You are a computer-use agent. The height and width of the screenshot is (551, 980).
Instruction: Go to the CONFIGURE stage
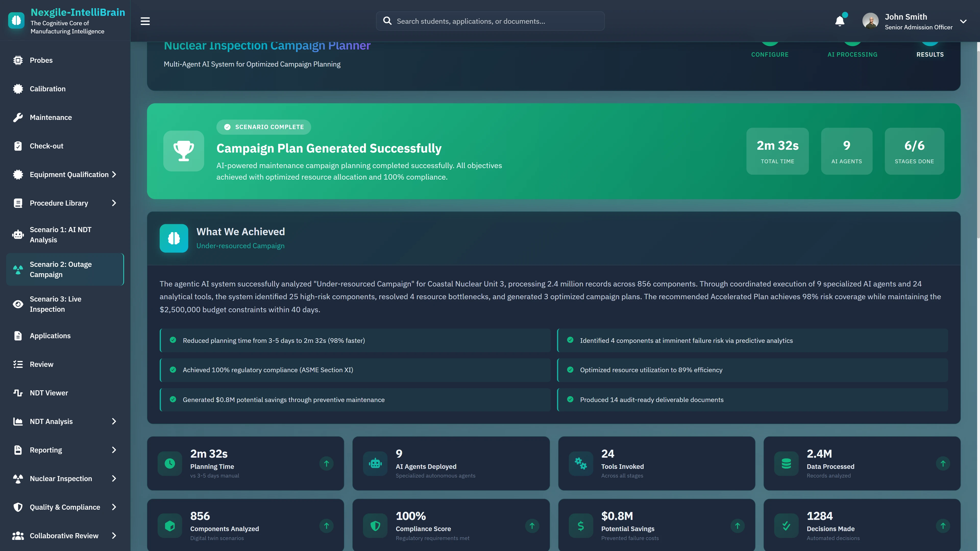[770, 54]
